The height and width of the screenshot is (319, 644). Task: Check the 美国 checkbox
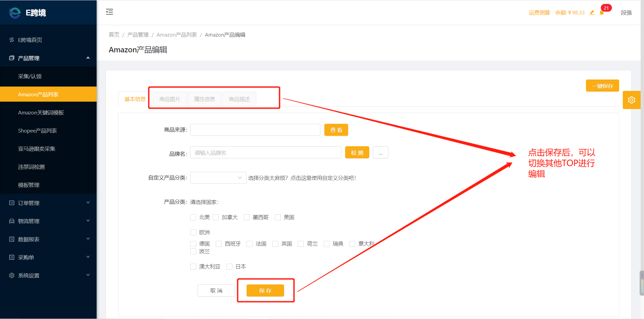[x=278, y=217]
